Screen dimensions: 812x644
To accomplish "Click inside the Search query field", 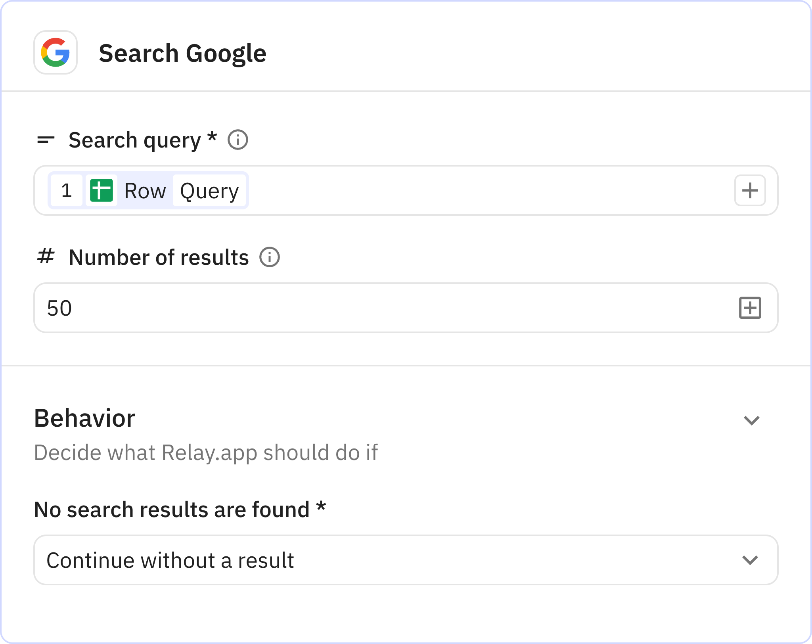I will [436, 190].
